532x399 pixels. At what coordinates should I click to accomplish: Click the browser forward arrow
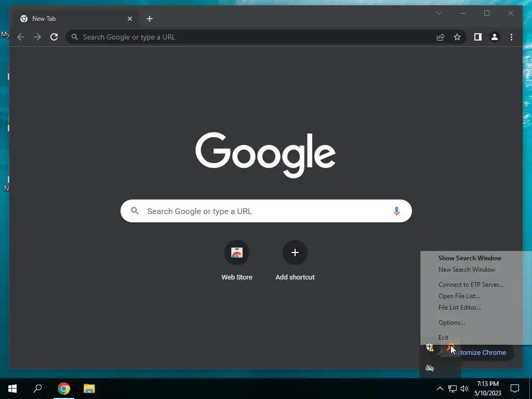(37, 37)
